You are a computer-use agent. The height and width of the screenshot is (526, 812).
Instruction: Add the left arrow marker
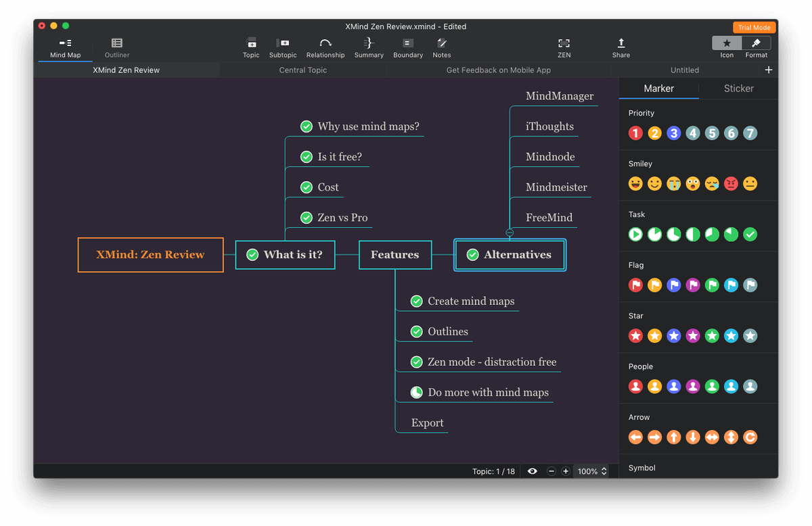tap(635, 437)
